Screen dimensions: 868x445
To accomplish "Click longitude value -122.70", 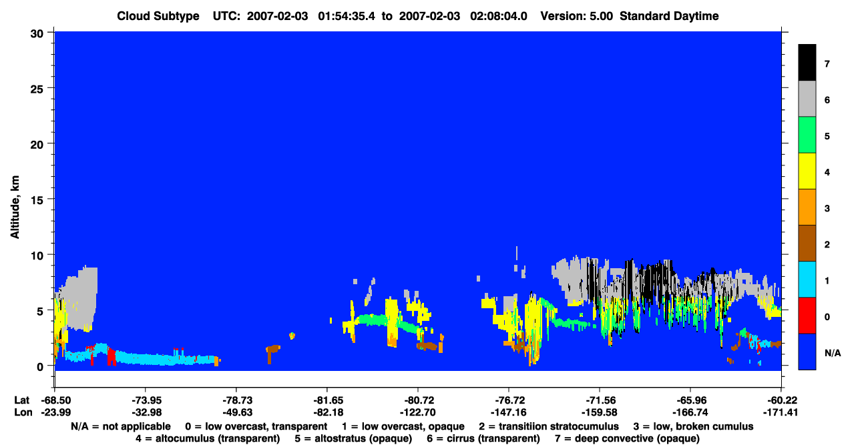I will pyautogui.click(x=418, y=412).
